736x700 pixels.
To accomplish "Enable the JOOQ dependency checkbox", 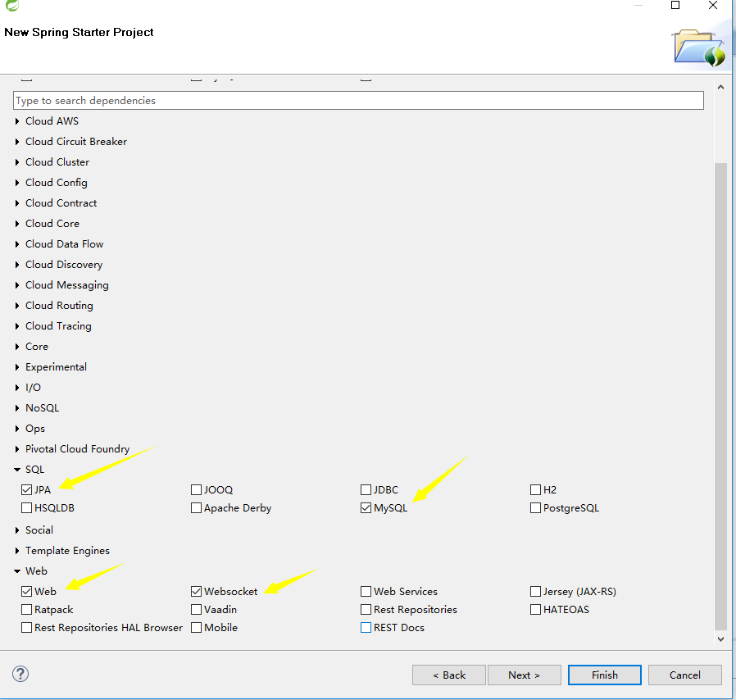I will coord(196,489).
